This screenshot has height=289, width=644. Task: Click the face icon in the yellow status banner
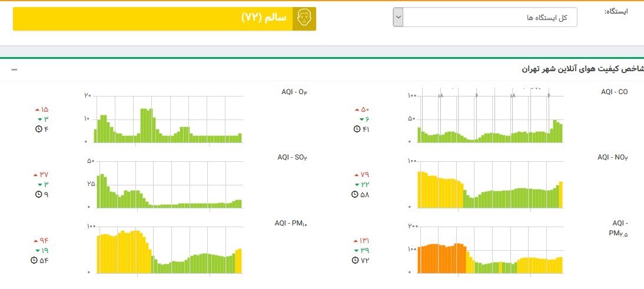tap(304, 18)
